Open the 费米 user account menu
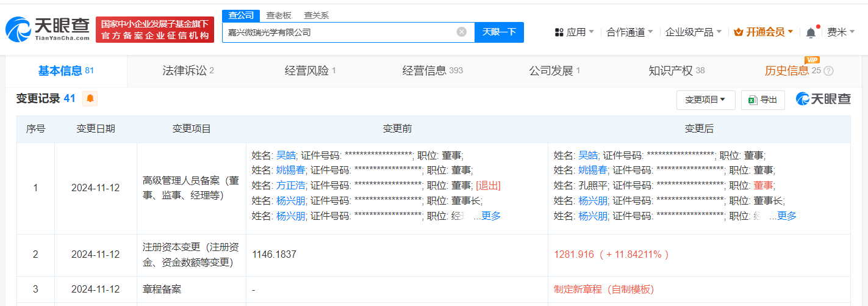 tap(841, 32)
